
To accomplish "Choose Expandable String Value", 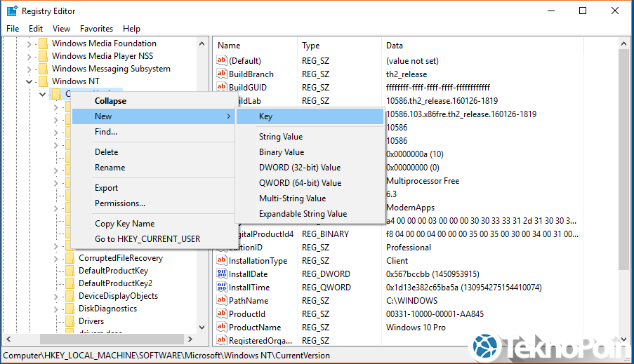I will [310, 214].
